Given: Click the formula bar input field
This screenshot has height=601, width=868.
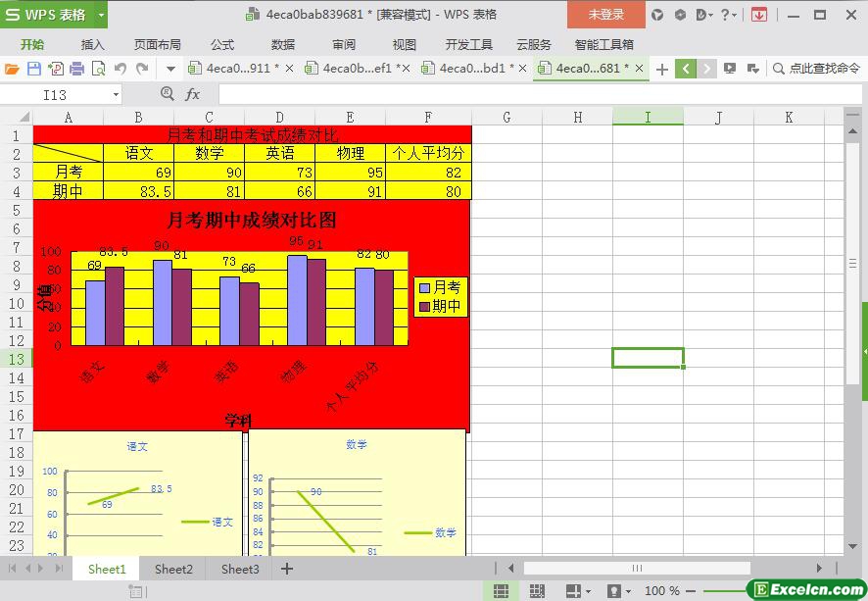Looking at the screenshot, I should pos(529,94).
